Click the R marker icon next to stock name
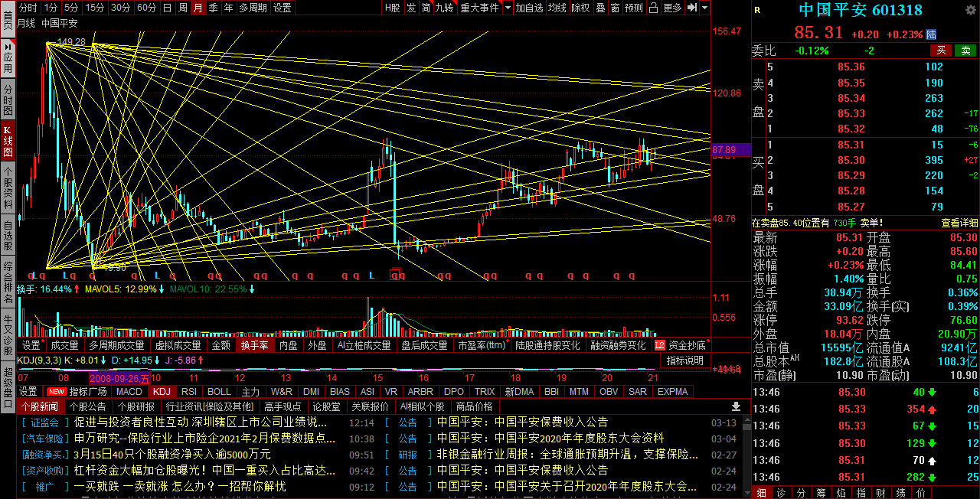980x499 pixels. pyautogui.click(x=757, y=10)
